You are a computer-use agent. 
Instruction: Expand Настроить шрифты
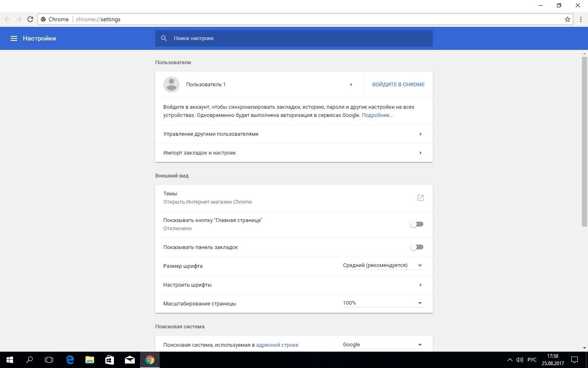coord(420,285)
